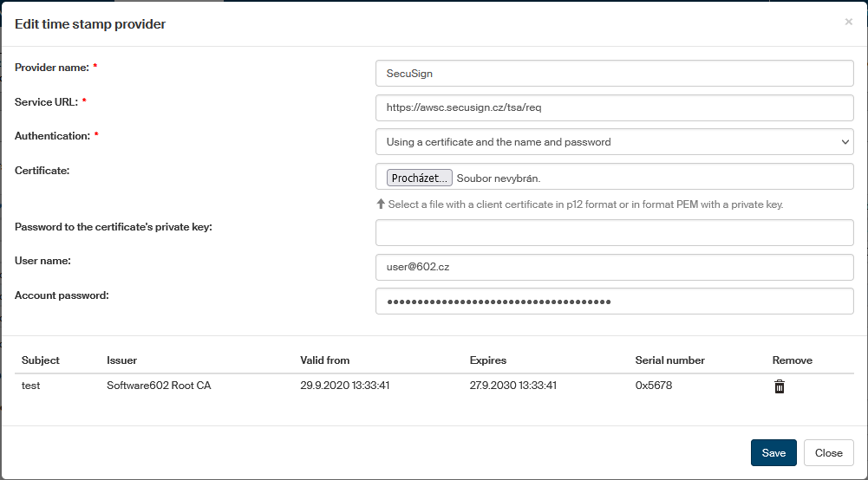Select the certificate row subject 'test'
Viewport: 868px width, 480px height.
coord(31,386)
